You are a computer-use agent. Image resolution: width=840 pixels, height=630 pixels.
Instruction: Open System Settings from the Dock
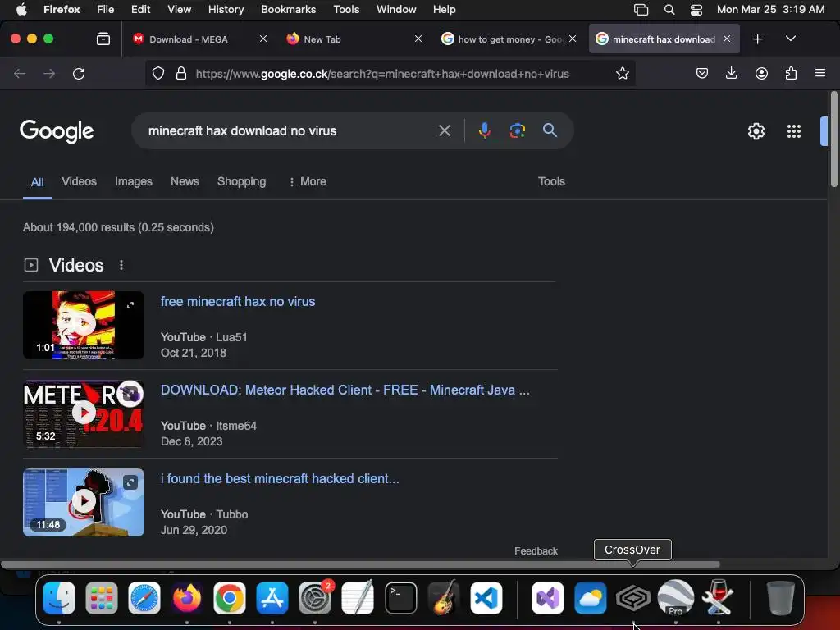[315, 598]
